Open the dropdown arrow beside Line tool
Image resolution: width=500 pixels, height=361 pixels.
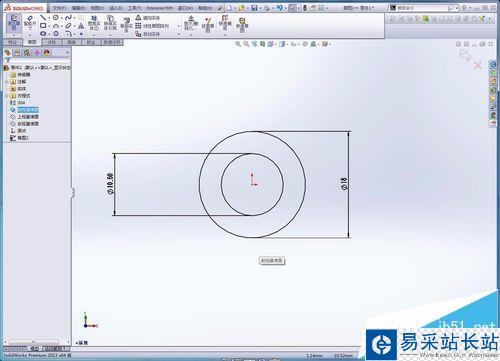(48, 18)
